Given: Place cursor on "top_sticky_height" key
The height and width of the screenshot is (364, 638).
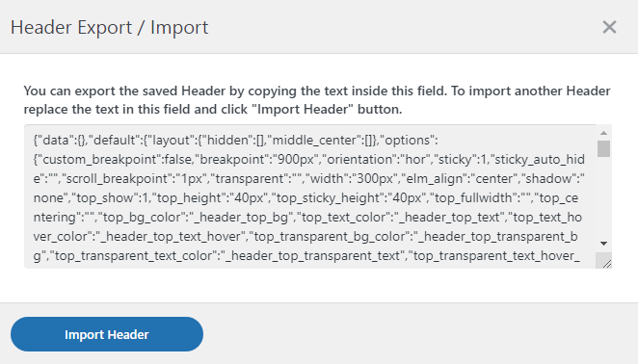Looking at the screenshot, I should (329, 198).
